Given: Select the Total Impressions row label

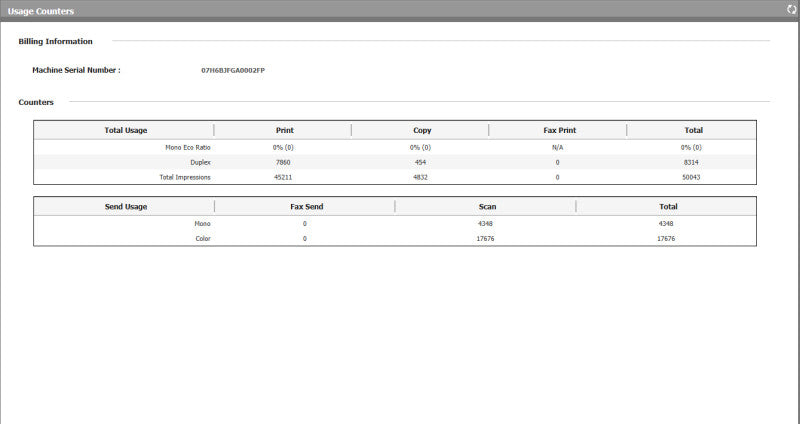Looking at the screenshot, I should pos(185,178).
